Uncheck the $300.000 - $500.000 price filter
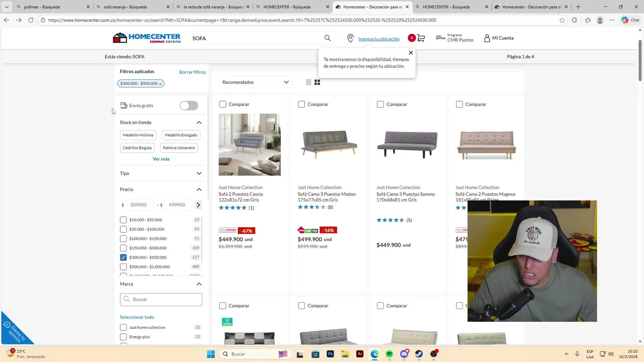The width and height of the screenshot is (644, 362). click(x=123, y=257)
